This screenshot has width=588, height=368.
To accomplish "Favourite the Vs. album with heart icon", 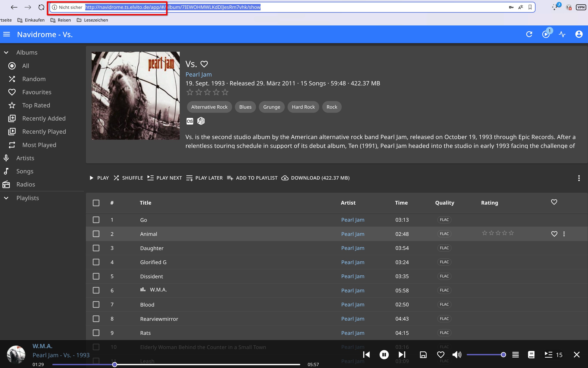I will click(x=204, y=64).
